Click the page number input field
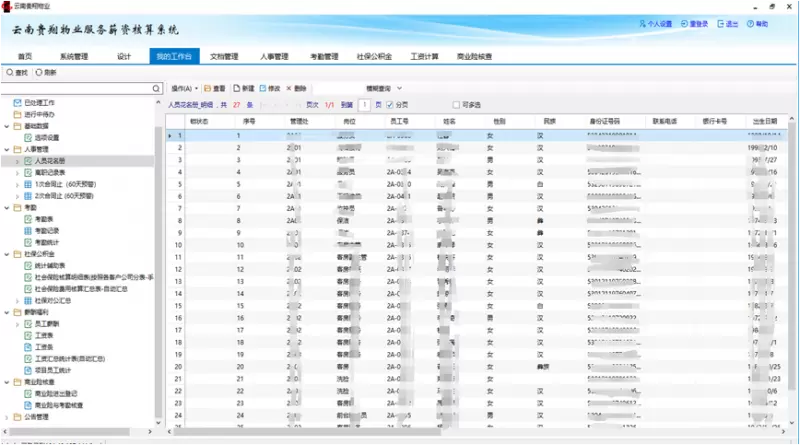Viewport: 800px width, 445px height. click(364, 104)
